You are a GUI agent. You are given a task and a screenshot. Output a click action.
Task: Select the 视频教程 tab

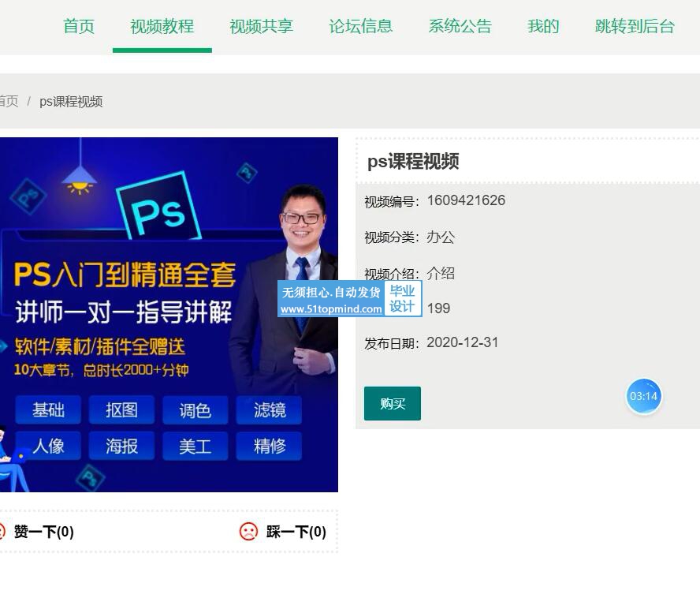162,26
